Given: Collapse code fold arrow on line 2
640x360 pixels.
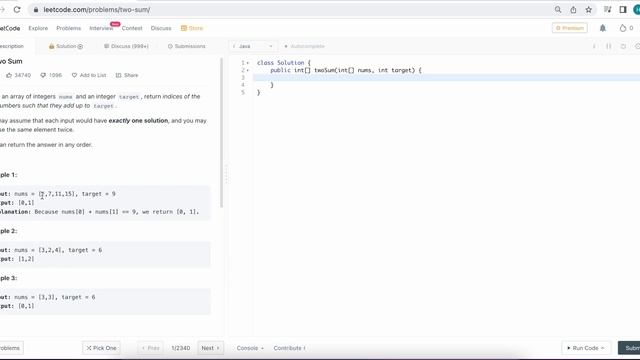Looking at the screenshot, I should pyautogui.click(x=248, y=70).
